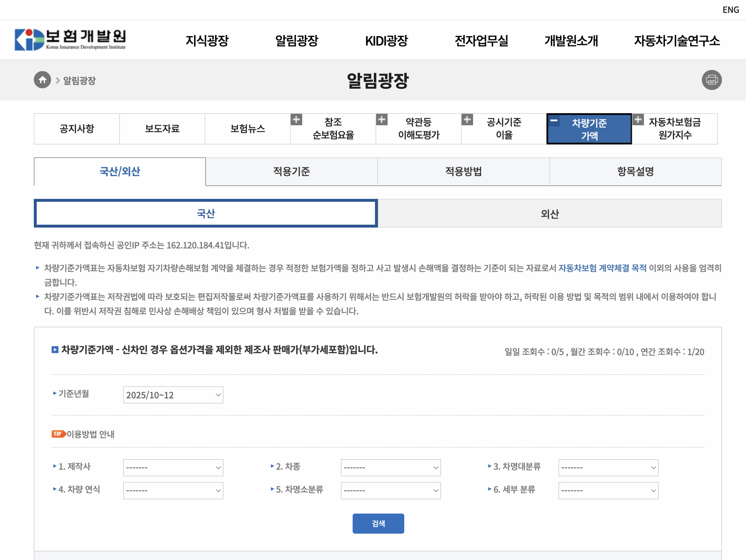746x560 pixels.
Task: Click the orange TIP icon
Action: (x=58, y=434)
